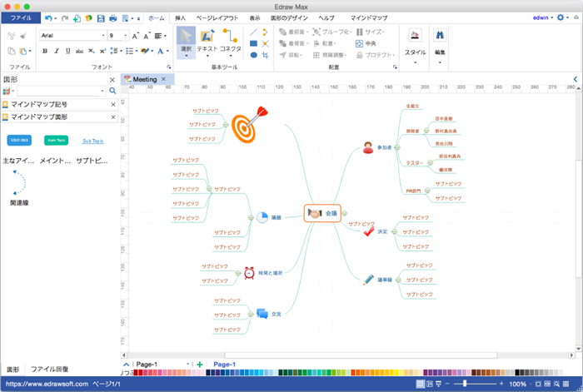The width and height of the screenshot is (583, 392).
Task: Collapse the 議題 branch toggle
Action: tap(251, 218)
